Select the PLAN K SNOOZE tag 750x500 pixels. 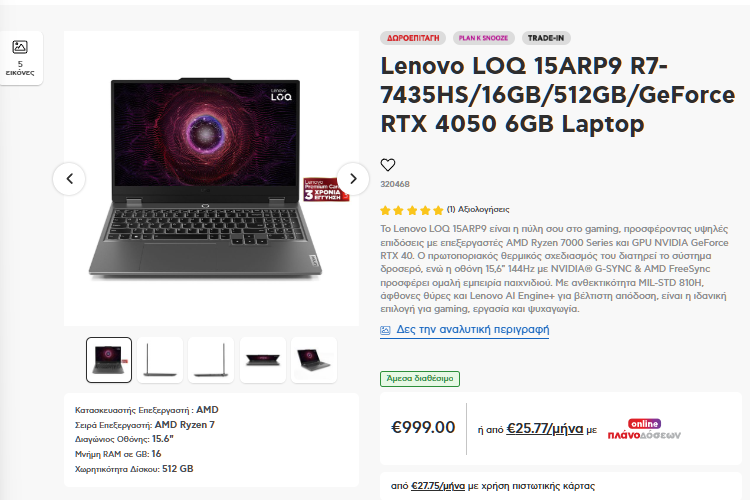[x=484, y=38]
